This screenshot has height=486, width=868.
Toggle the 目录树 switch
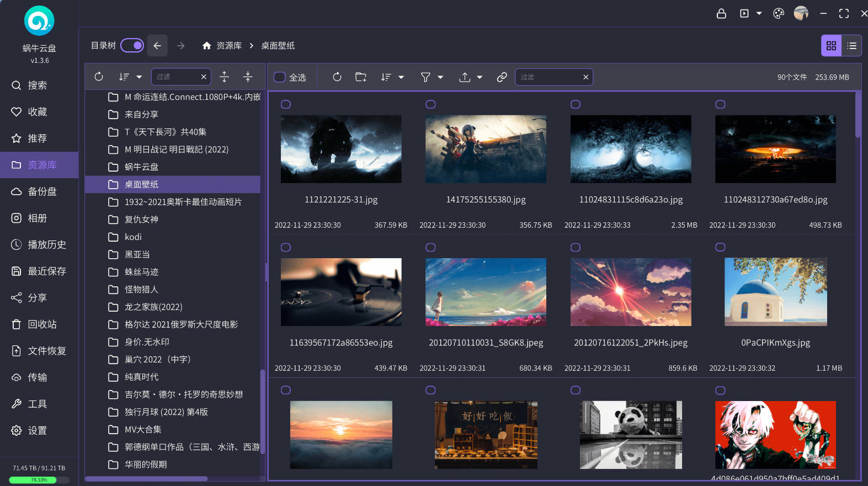click(x=132, y=45)
